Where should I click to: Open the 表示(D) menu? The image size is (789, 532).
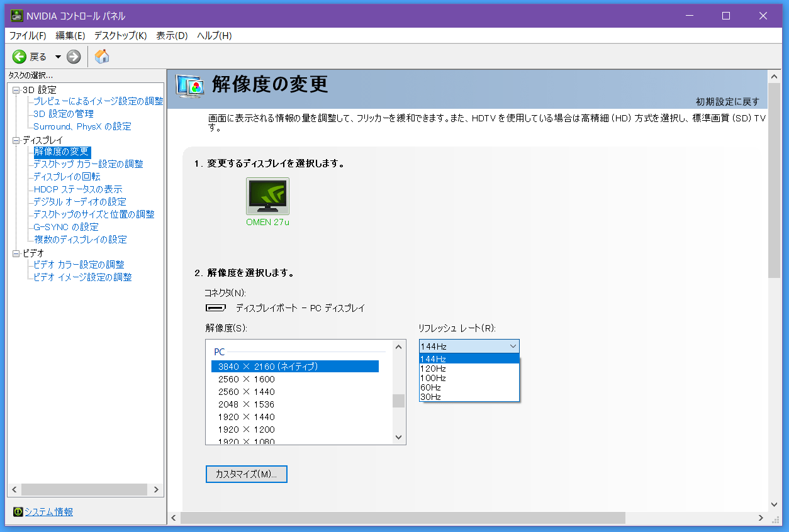(x=172, y=36)
